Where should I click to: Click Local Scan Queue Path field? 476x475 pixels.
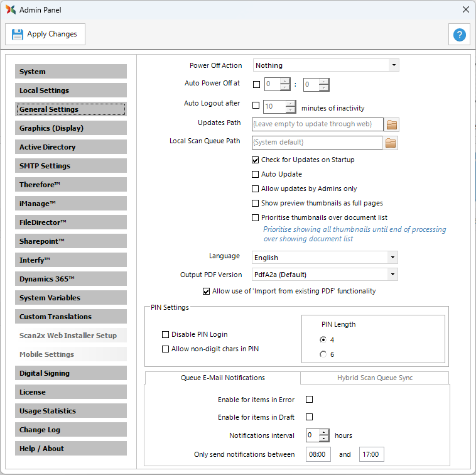[317, 143]
